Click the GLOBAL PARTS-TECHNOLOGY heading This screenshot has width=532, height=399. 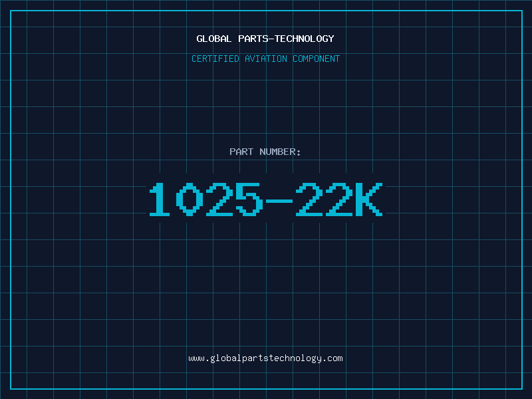click(265, 39)
